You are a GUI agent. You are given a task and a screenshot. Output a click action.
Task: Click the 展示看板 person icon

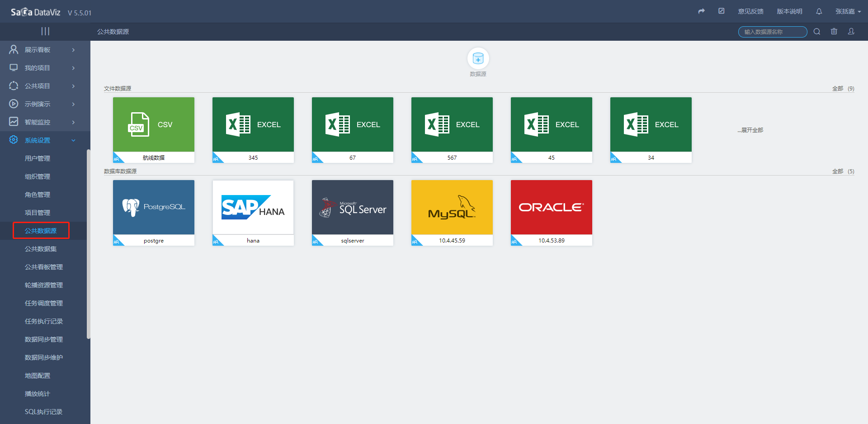[x=14, y=49]
